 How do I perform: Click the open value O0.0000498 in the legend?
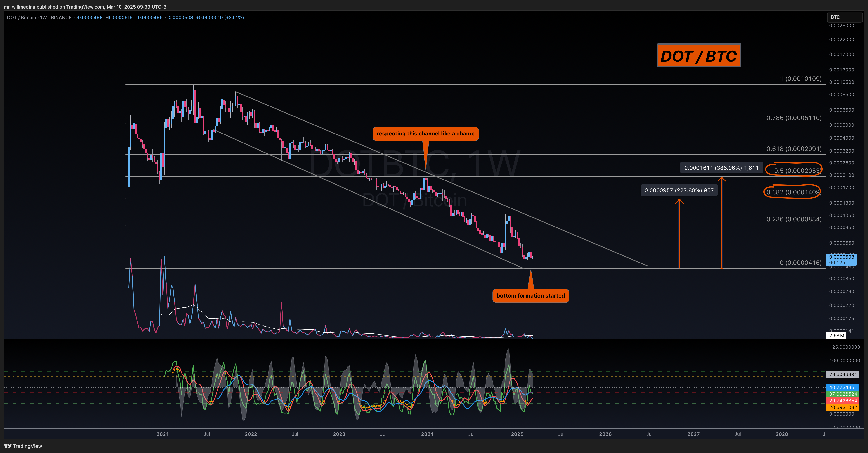(88, 18)
